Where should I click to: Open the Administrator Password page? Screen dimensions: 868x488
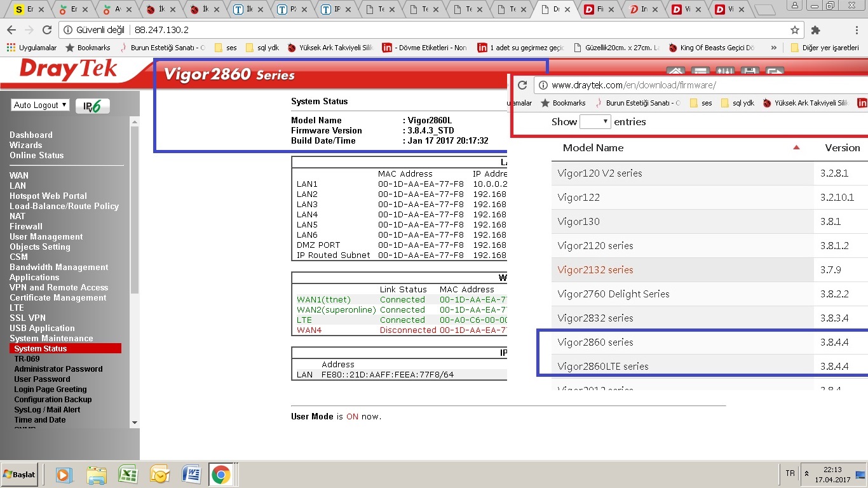point(58,369)
